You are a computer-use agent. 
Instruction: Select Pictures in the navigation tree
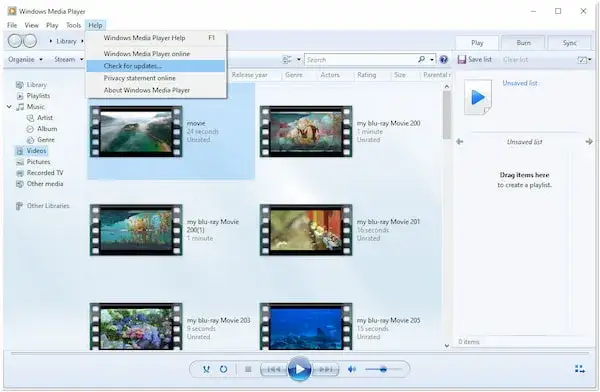[x=33, y=162]
